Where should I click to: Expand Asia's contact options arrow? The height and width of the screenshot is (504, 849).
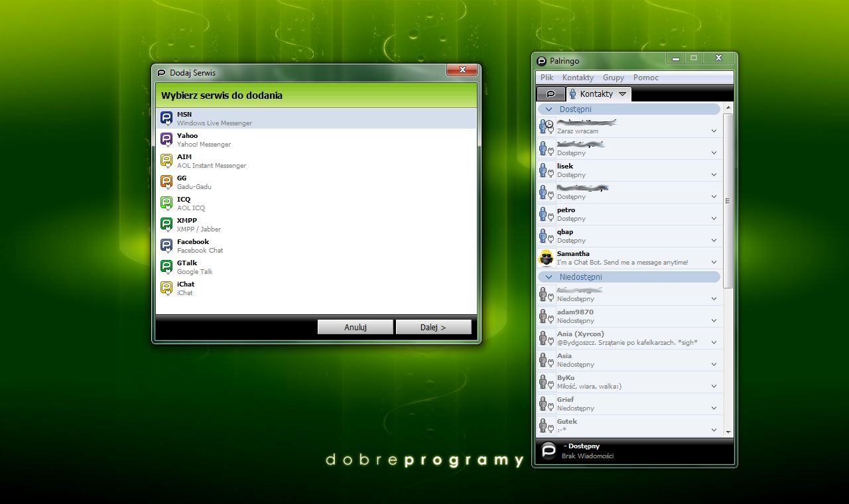click(714, 365)
